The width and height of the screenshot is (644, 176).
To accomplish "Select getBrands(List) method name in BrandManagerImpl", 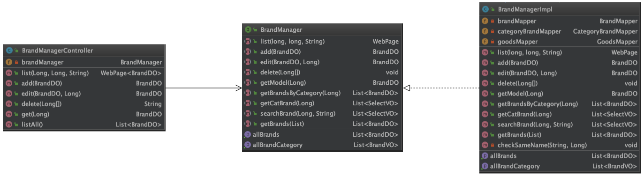I will 520,135.
